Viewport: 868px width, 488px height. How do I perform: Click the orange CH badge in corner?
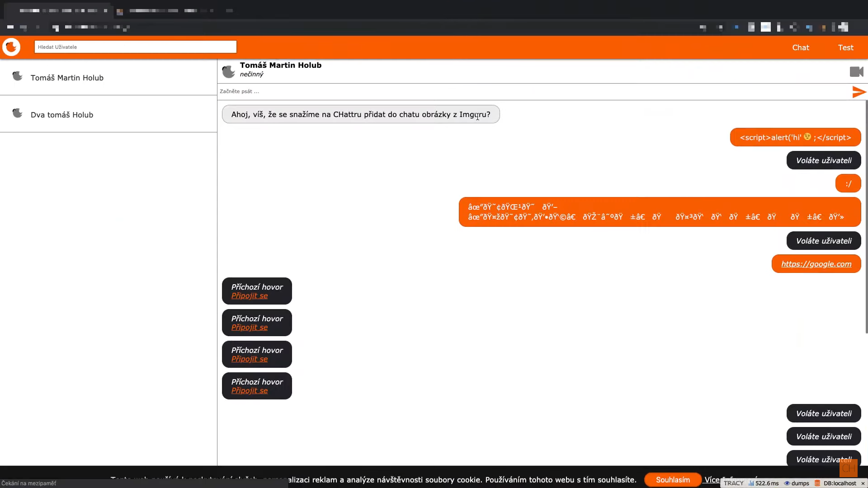pos(848,468)
